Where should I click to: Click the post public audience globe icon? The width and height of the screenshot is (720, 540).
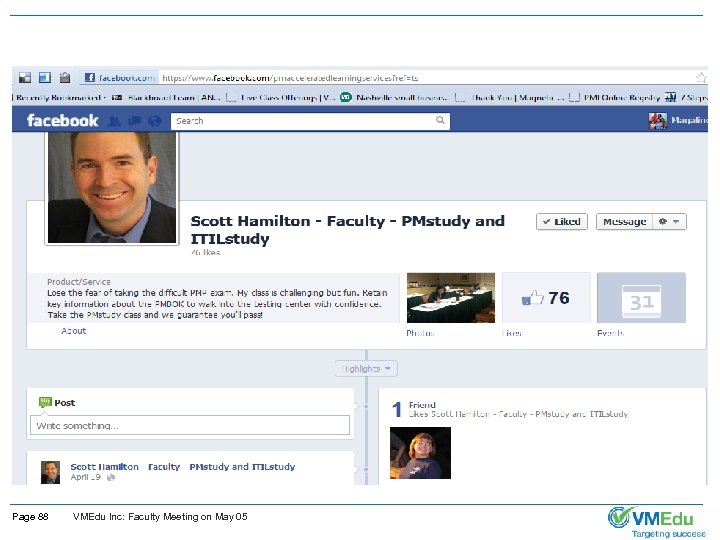(111, 478)
